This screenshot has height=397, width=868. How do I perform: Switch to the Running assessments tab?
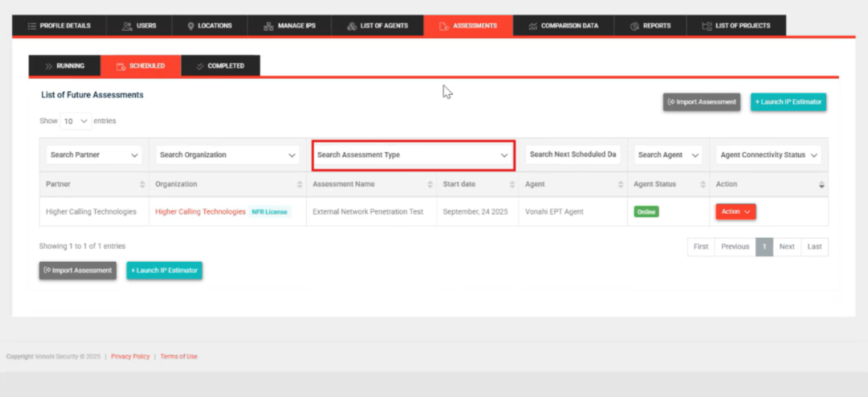(x=65, y=66)
